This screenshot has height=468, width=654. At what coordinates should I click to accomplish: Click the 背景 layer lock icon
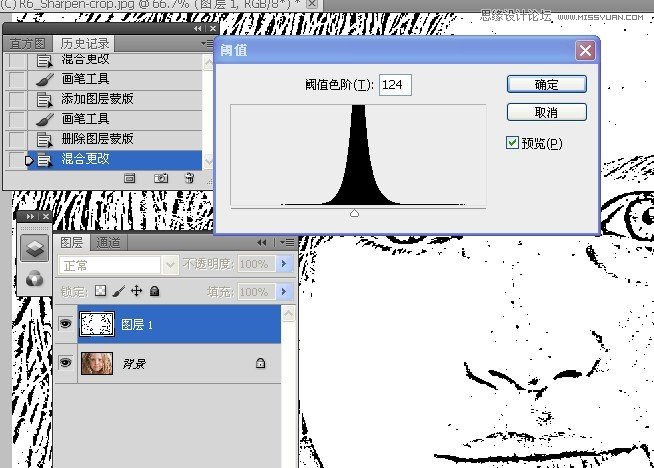click(260, 363)
